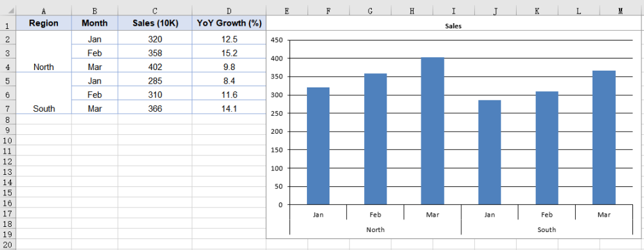Click the sales value 285

pos(155,81)
